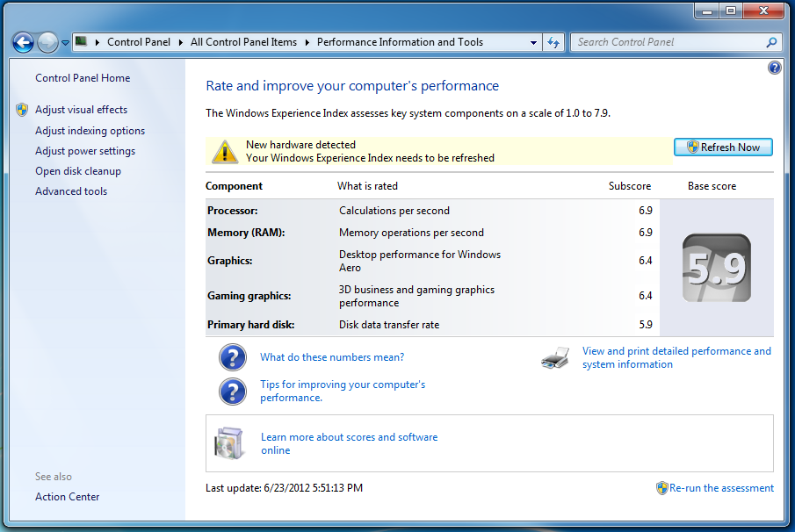Open the address bar history dropdown
Viewport: 795px width, 532px height.
(x=533, y=42)
